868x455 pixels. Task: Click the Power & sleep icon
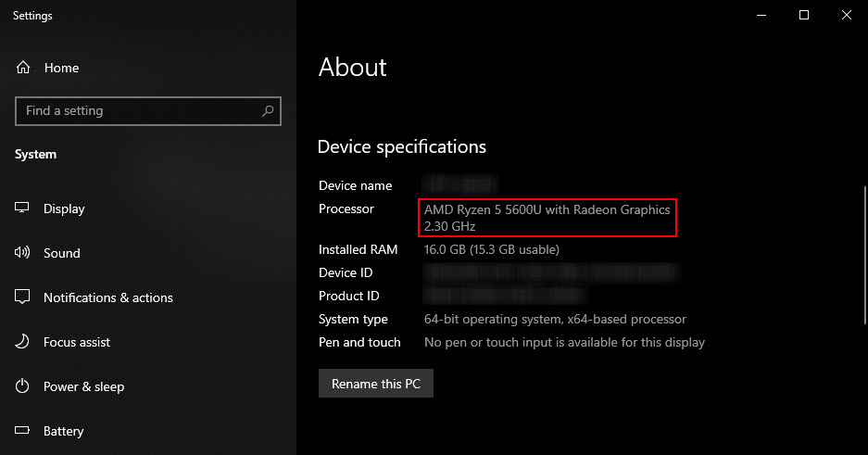pyautogui.click(x=23, y=386)
